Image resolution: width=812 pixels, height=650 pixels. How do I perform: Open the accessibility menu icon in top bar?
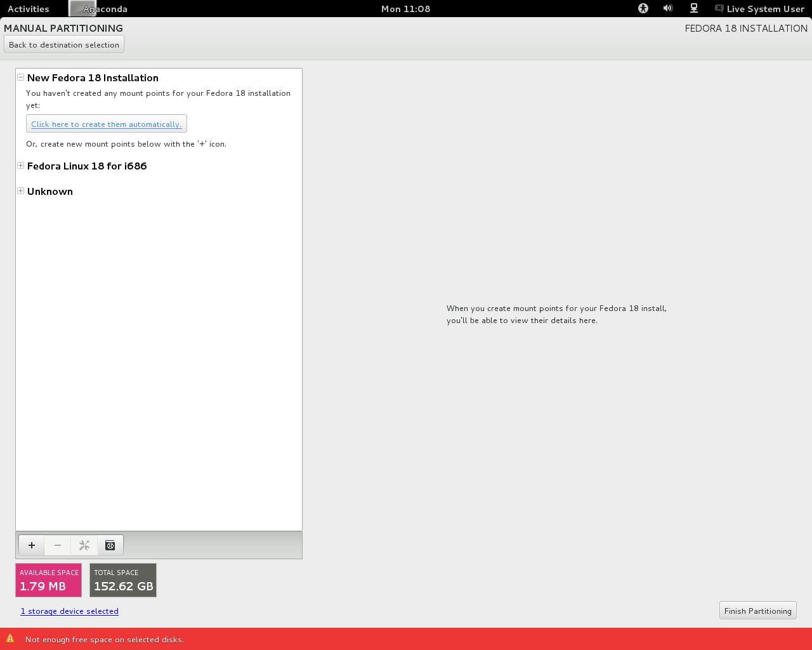pos(643,8)
